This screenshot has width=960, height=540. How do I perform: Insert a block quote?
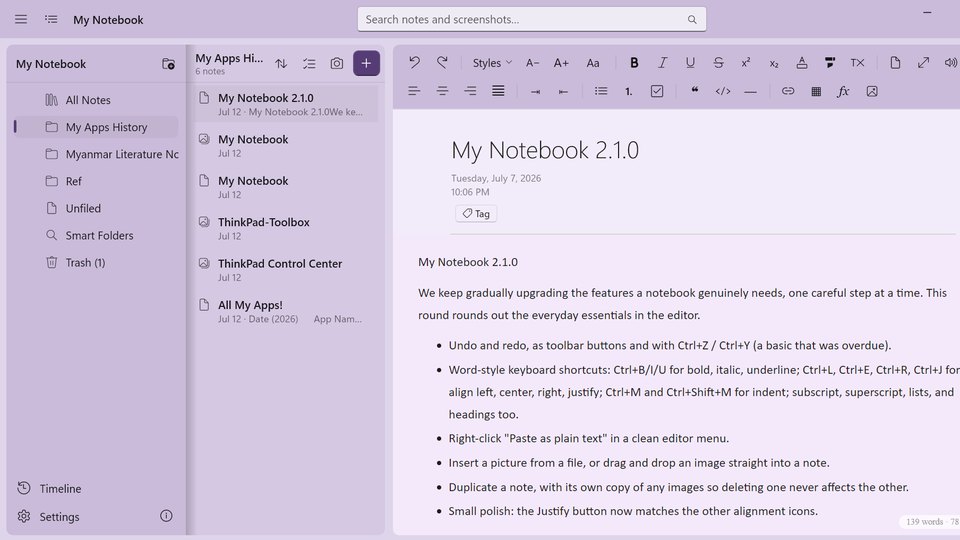pyautogui.click(x=695, y=90)
